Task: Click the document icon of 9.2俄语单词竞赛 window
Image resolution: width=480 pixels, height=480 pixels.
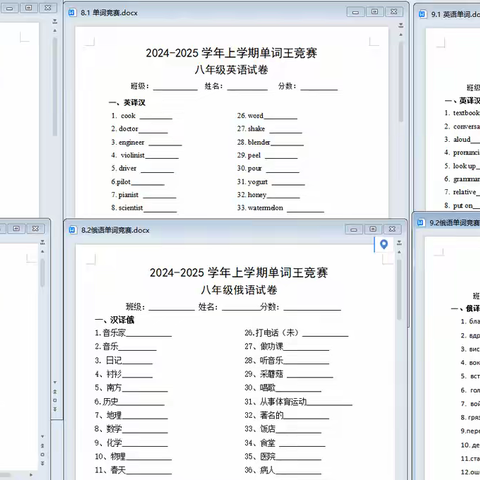Action: point(421,222)
